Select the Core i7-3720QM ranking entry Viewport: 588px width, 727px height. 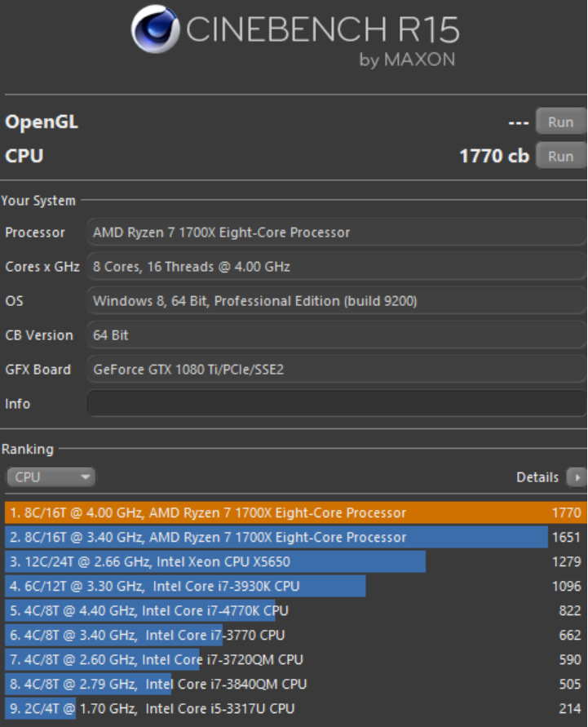(x=295, y=660)
